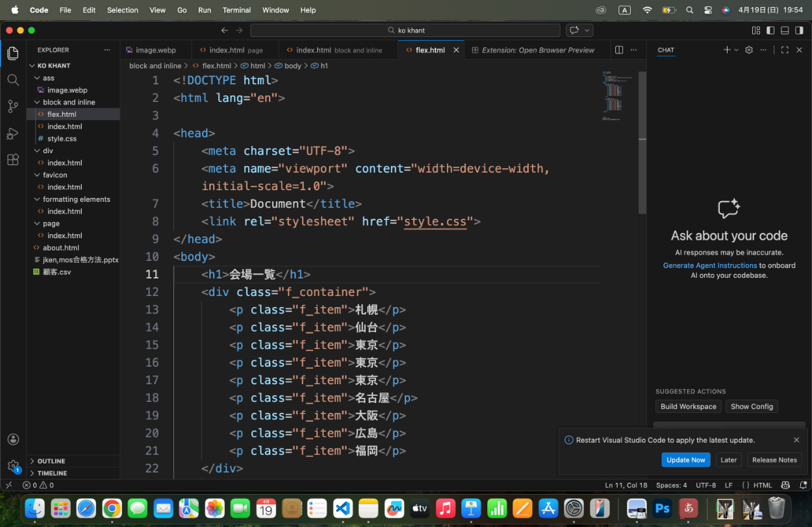This screenshot has width=812, height=527.
Task: Open the Accounts icon in activity bar
Action: (13, 439)
